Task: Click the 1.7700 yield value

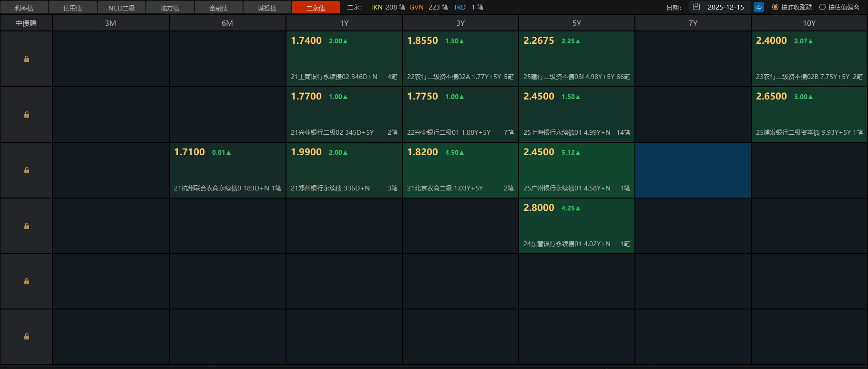Action: [306, 97]
